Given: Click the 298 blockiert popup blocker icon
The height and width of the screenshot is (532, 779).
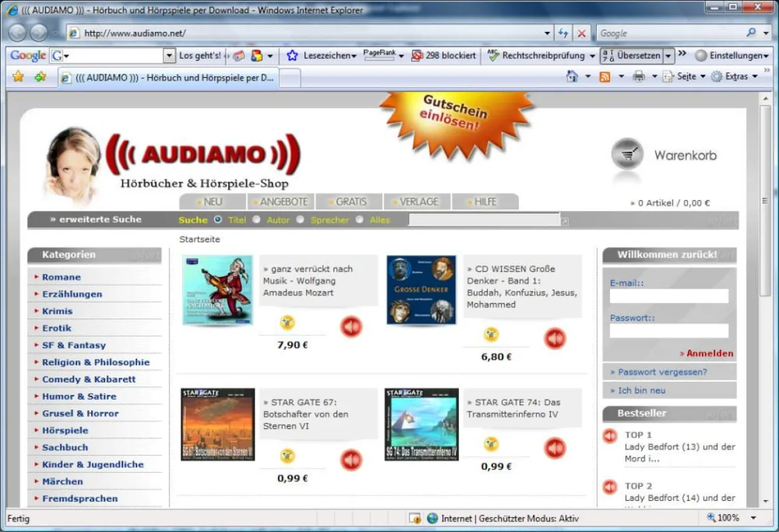Looking at the screenshot, I should [417, 55].
